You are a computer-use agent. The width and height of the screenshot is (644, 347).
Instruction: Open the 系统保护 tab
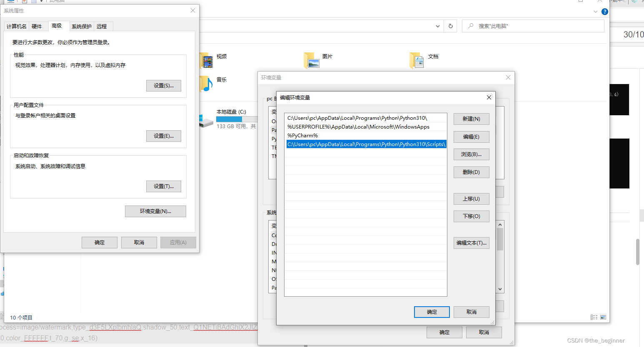(82, 26)
